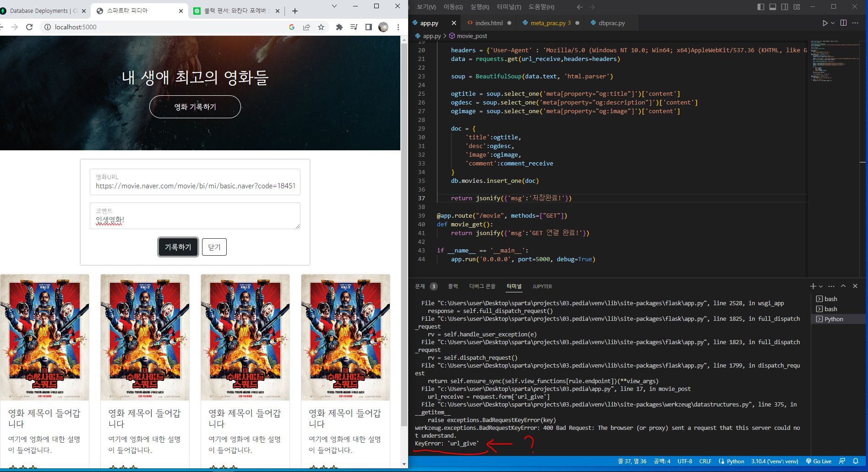
Task: Run the Python file with play icon
Action: click(x=824, y=23)
